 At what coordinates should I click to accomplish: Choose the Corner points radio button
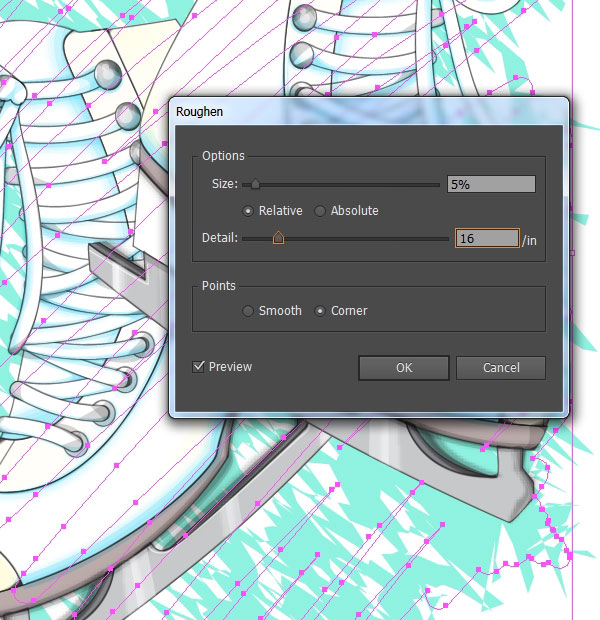(320, 311)
